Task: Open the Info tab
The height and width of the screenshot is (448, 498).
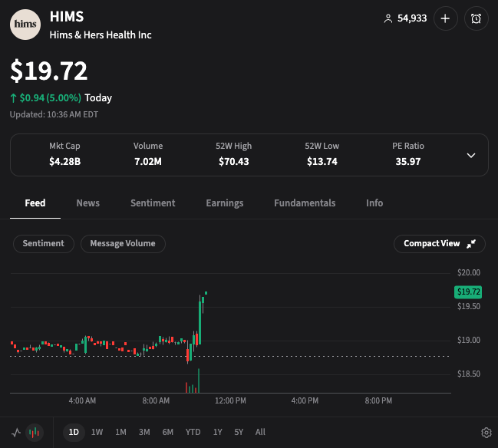Action: pos(374,203)
